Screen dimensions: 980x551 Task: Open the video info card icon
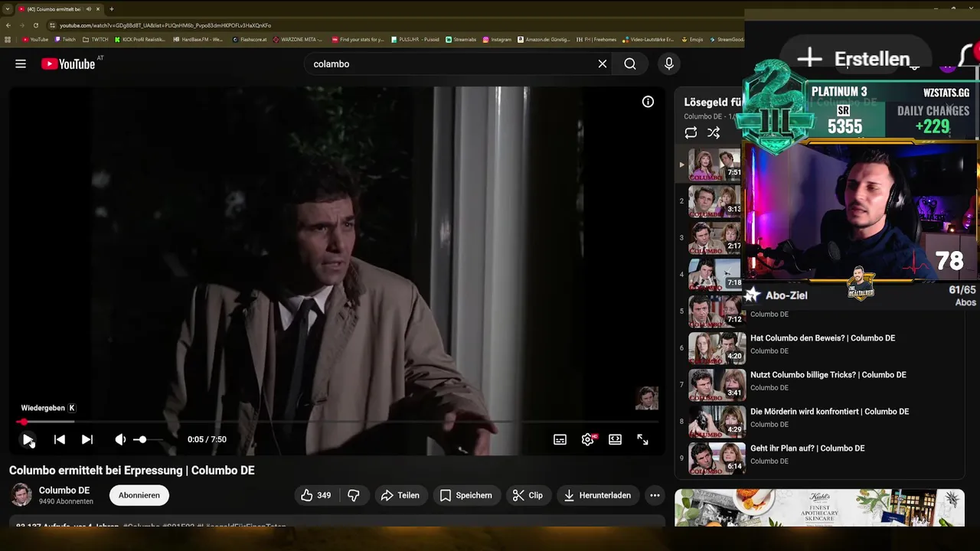point(648,102)
